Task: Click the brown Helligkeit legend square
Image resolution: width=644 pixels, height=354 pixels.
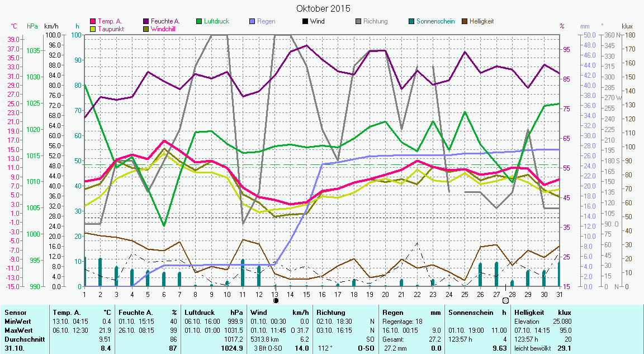Action: (x=465, y=21)
